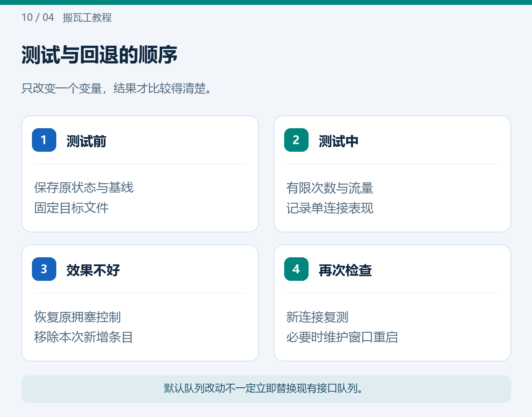Click the 搬瓦工教程 header label
The image size is (532, 417).
(87, 18)
